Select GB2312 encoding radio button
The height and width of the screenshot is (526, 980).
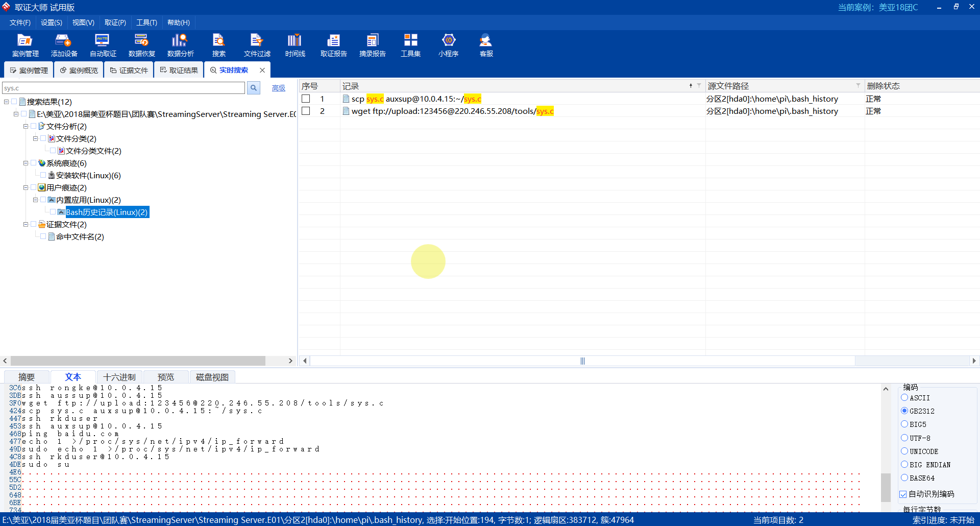coord(904,411)
